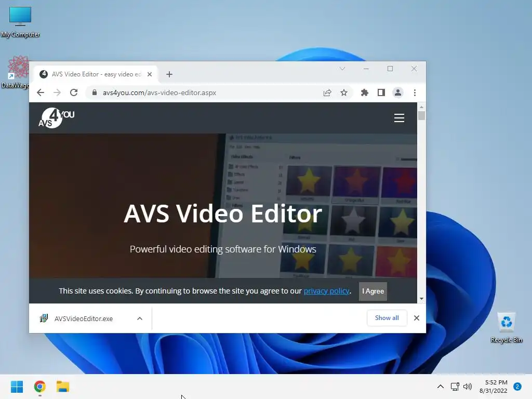532x399 pixels.
Task: Show all downloads
Action: point(387,318)
